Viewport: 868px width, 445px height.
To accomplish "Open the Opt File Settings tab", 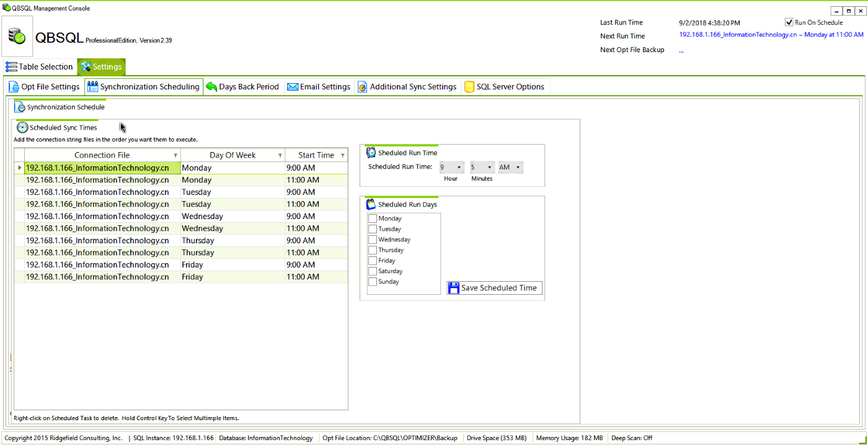I will click(44, 87).
